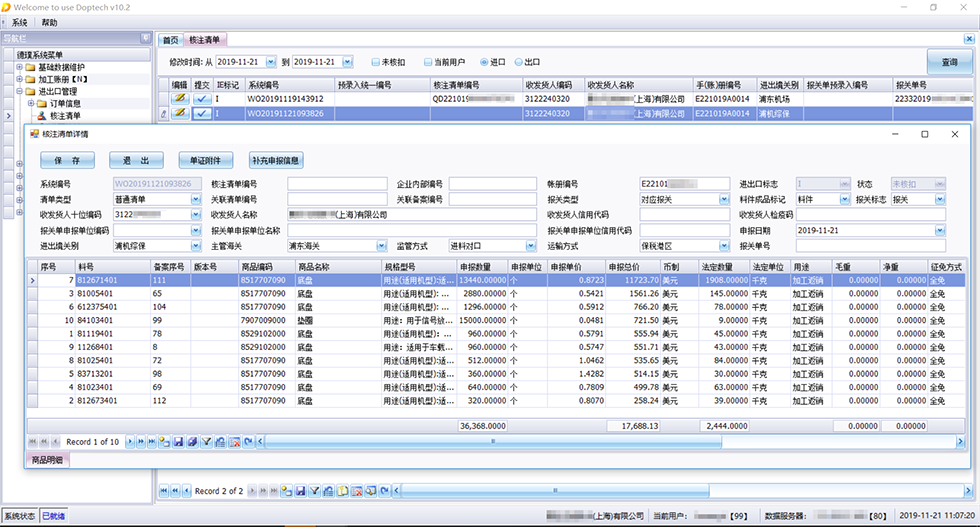Image resolution: width=980 pixels, height=527 pixels.
Task: Click red-X delete icon in main list navigator
Action: [357, 491]
